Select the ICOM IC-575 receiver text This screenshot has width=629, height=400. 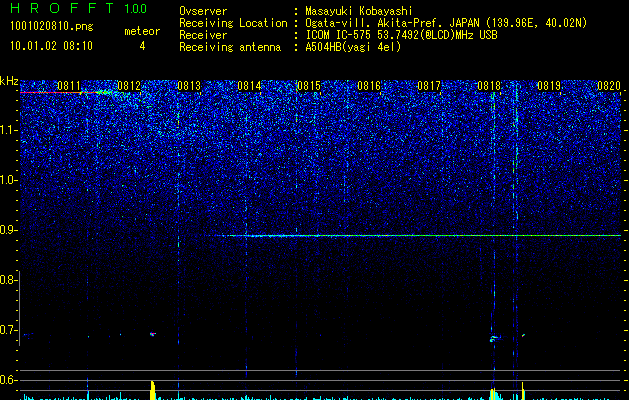[401, 35]
